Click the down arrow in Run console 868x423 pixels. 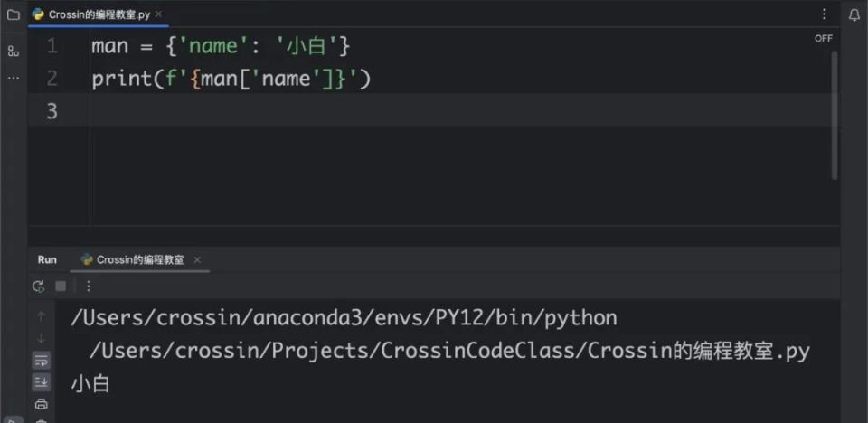[41, 338]
